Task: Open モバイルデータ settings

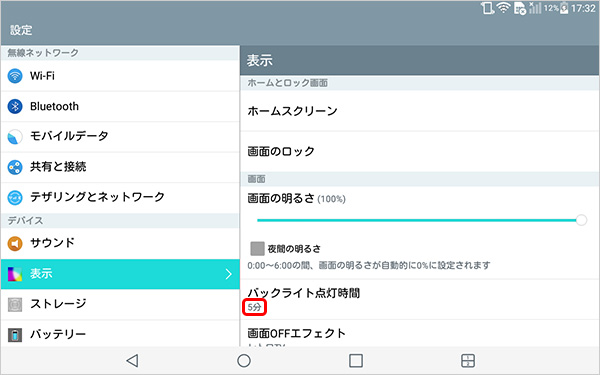Action: click(x=120, y=137)
